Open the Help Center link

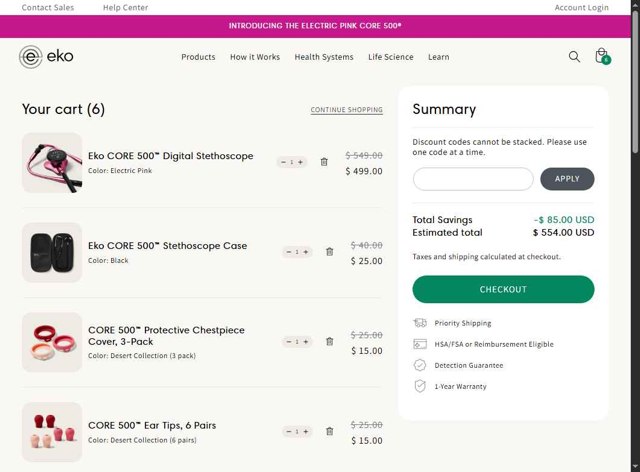click(125, 7)
